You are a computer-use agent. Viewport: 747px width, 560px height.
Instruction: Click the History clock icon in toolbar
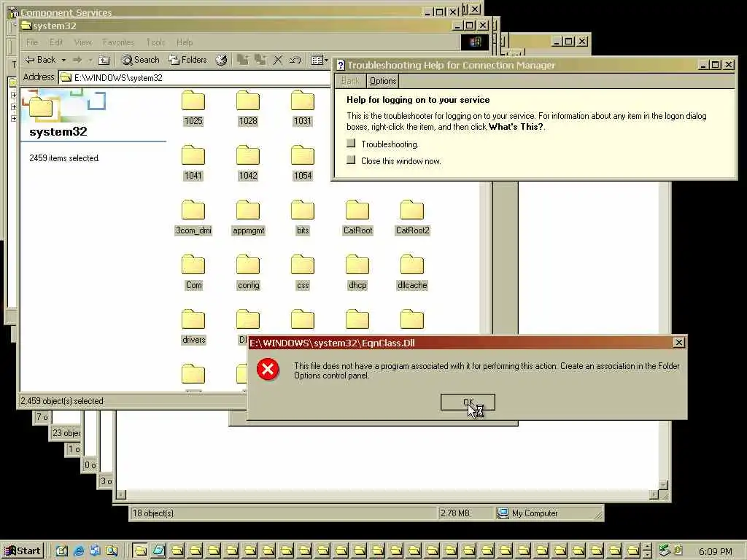[x=221, y=60]
